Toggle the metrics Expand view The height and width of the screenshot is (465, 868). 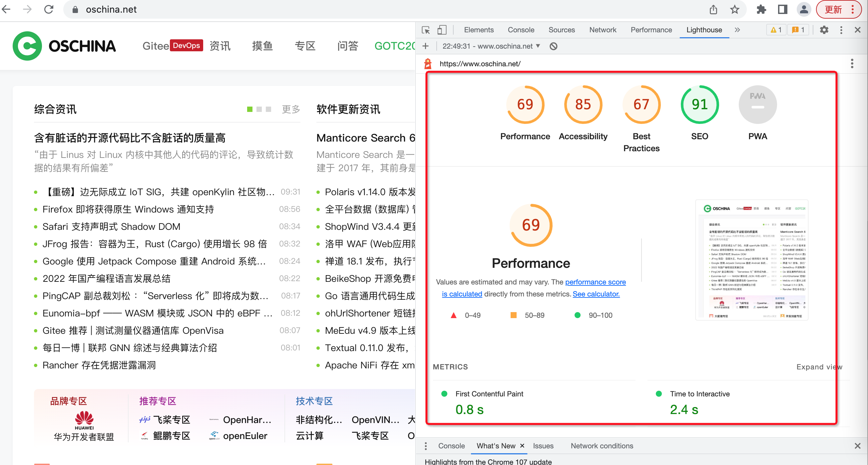coord(819,367)
